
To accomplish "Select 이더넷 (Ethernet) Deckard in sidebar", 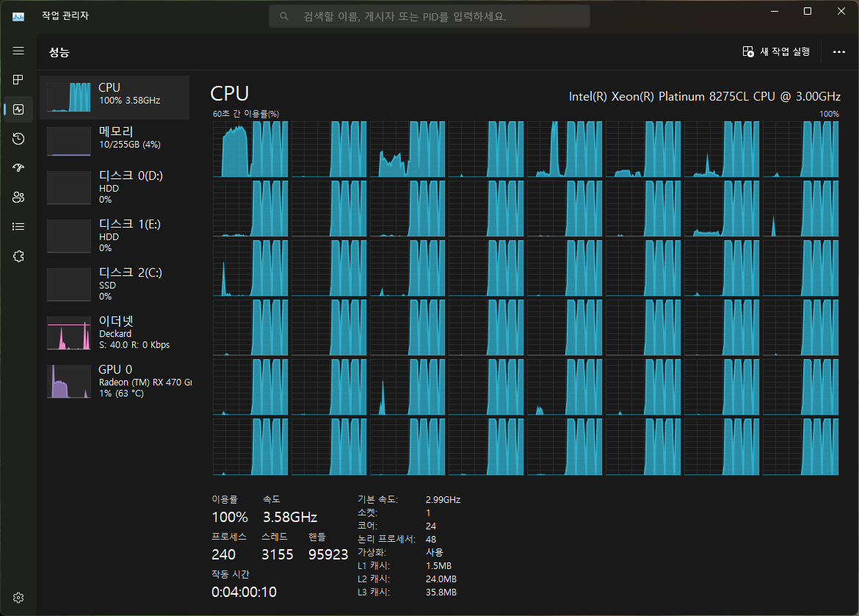I will click(x=115, y=333).
